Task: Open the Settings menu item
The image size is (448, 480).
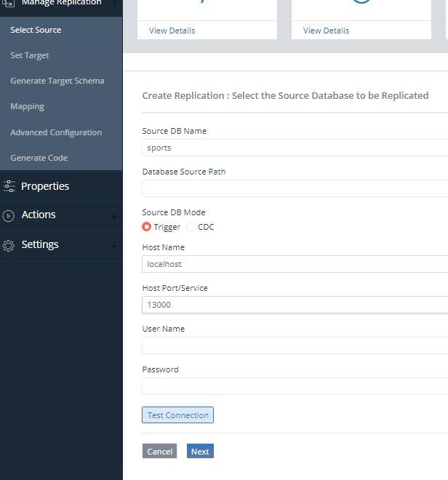Action: point(40,244)
